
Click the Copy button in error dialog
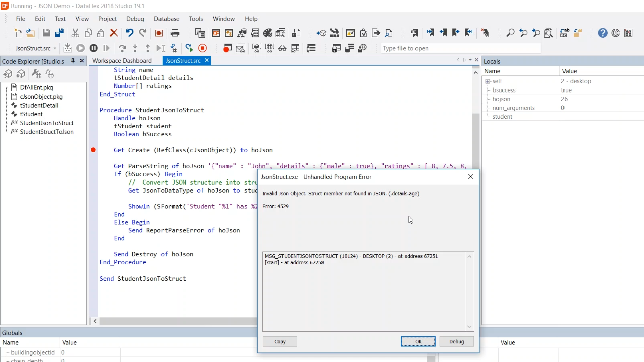[x=280, y=341]
